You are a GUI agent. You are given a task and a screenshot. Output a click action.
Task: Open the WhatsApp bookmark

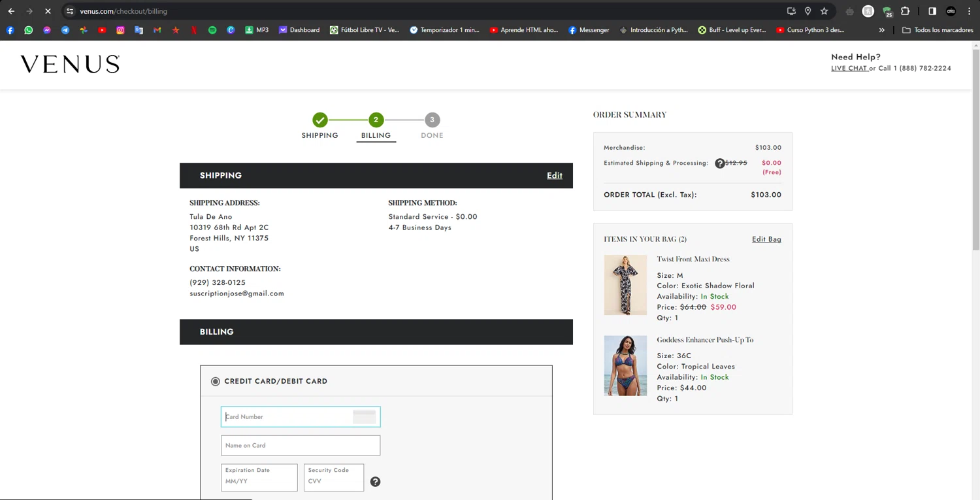[28, 30]
